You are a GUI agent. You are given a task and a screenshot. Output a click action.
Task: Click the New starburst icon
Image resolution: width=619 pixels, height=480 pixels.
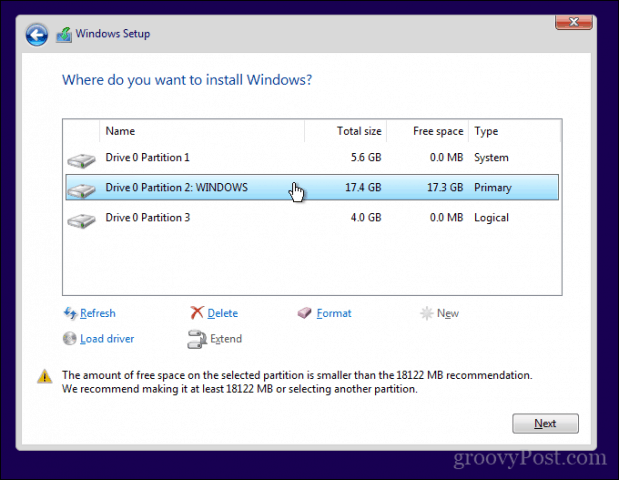[x=426, y=313]
